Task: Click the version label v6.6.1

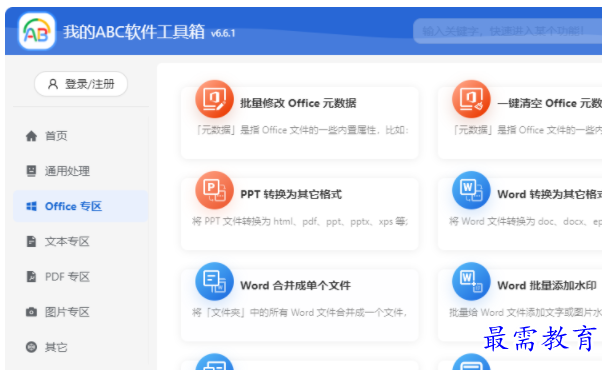Action: point(223,34)
